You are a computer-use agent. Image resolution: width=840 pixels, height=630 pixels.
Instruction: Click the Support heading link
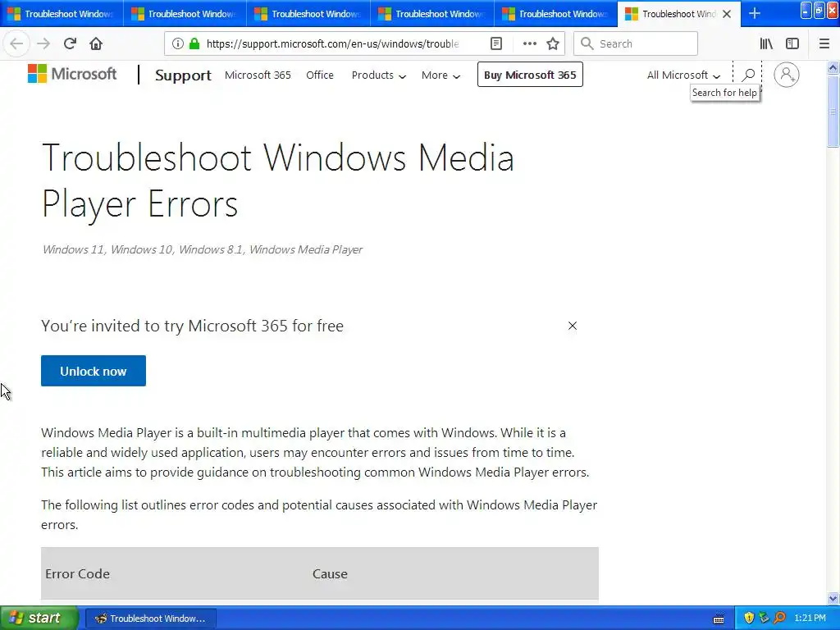[x=183, y=75]
